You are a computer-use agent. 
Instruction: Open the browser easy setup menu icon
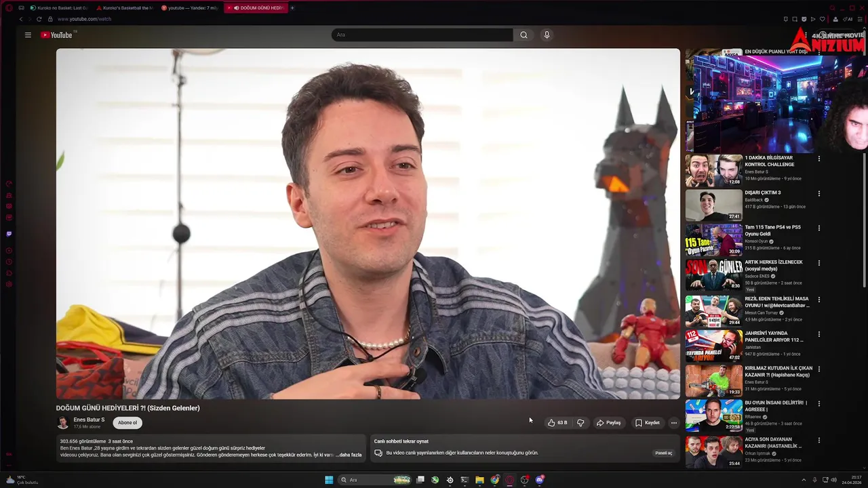(861, 19)
